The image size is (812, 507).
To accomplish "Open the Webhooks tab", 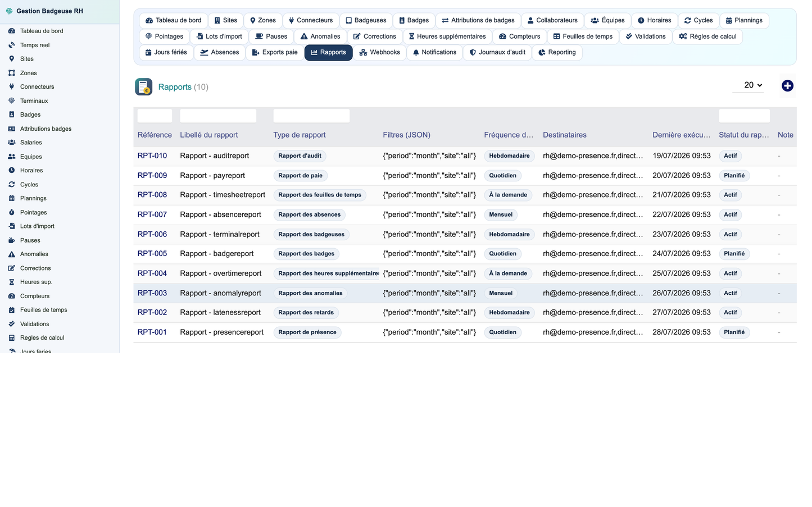I will point(380,52).
